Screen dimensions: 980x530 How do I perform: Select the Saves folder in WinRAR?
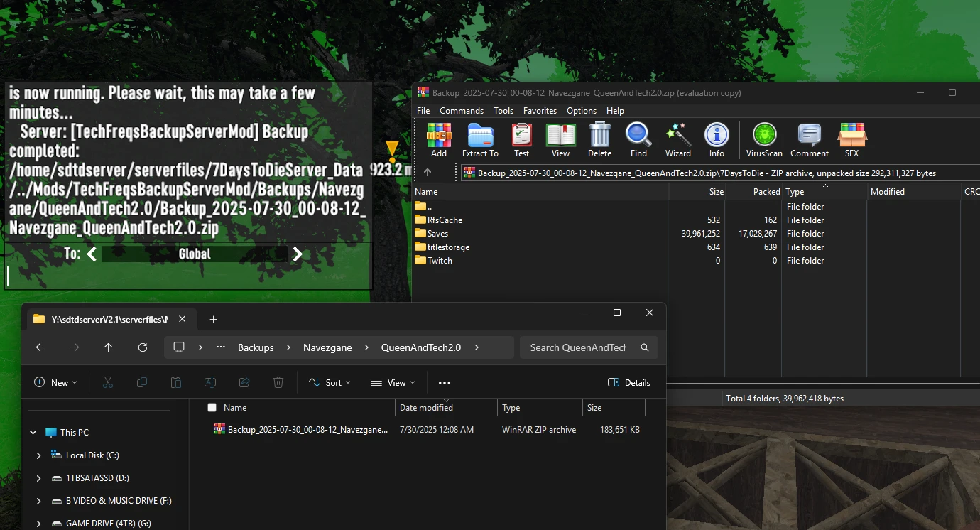437,234
